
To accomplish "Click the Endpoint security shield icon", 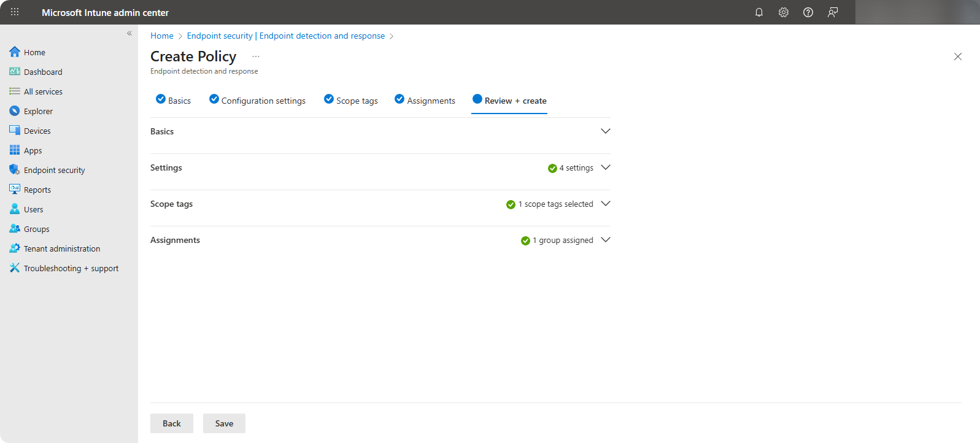I will [x=15, y=170].
